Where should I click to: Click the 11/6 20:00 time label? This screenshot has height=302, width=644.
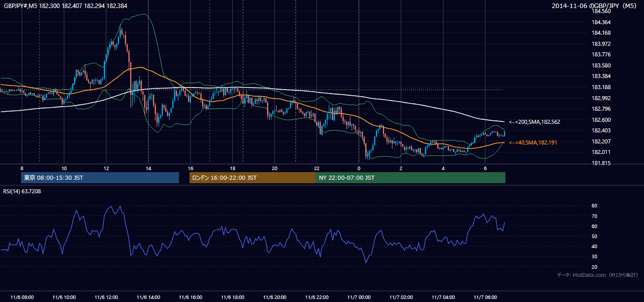[275, 297]
